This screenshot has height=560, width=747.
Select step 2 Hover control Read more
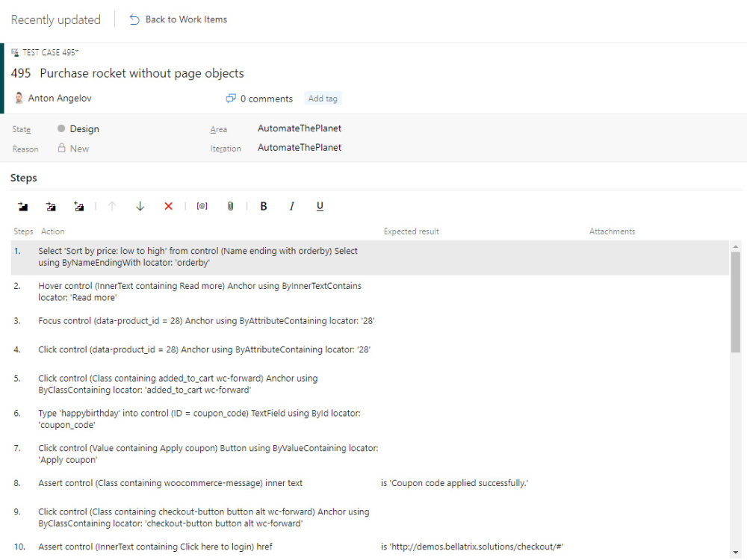pyautogui.click(x=199, y=292)
